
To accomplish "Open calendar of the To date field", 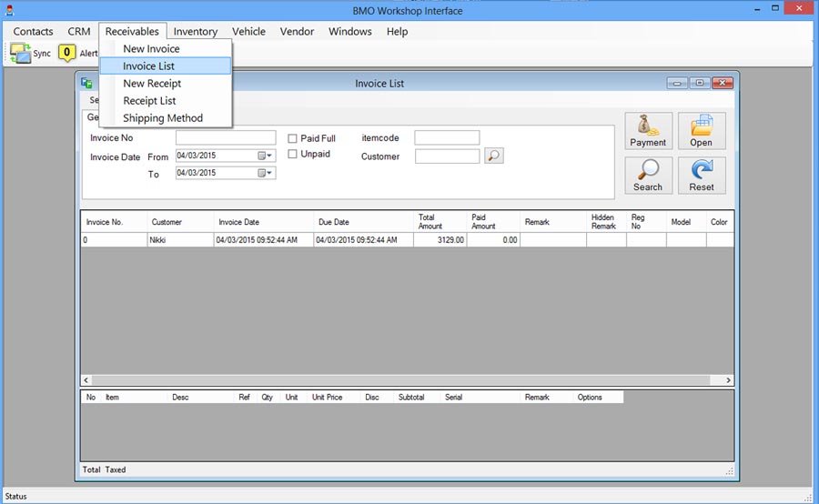I will click(x=266, y=173).
